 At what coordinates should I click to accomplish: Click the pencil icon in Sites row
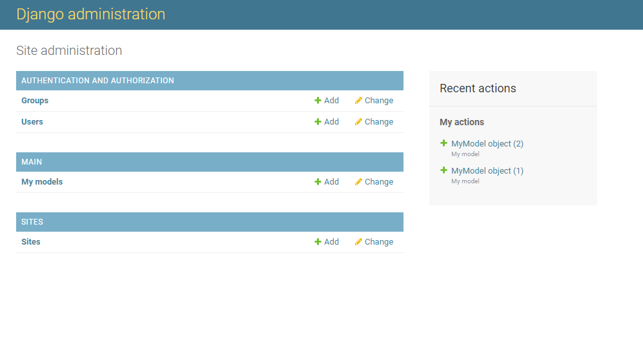[x=358, y=242]
